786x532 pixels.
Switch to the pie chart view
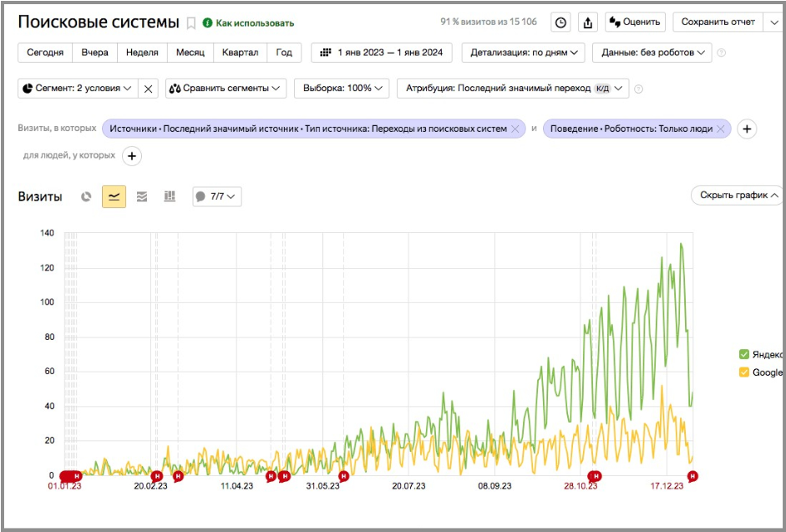(x=86, y=196)
